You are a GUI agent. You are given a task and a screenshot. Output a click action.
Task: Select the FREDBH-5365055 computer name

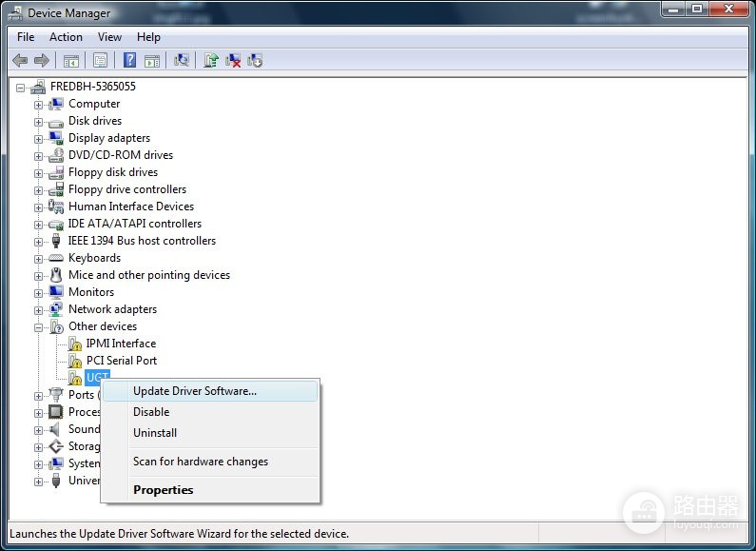93,87
